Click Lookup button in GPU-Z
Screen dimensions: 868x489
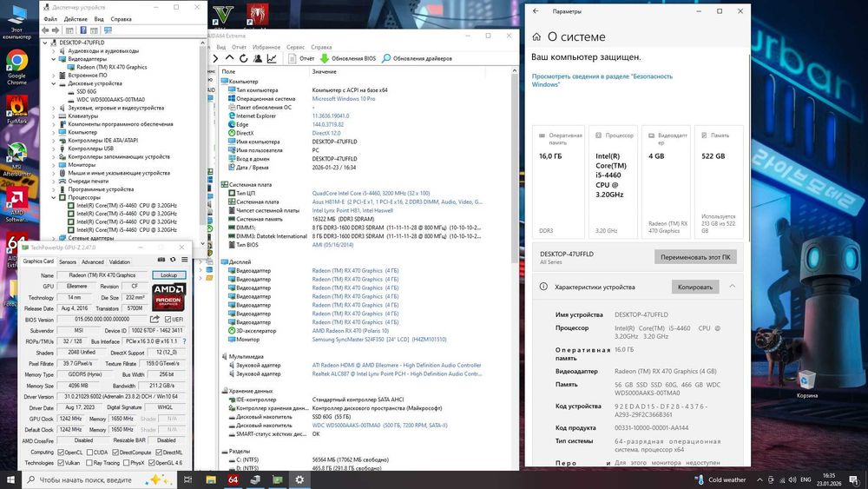coord(169,275)
